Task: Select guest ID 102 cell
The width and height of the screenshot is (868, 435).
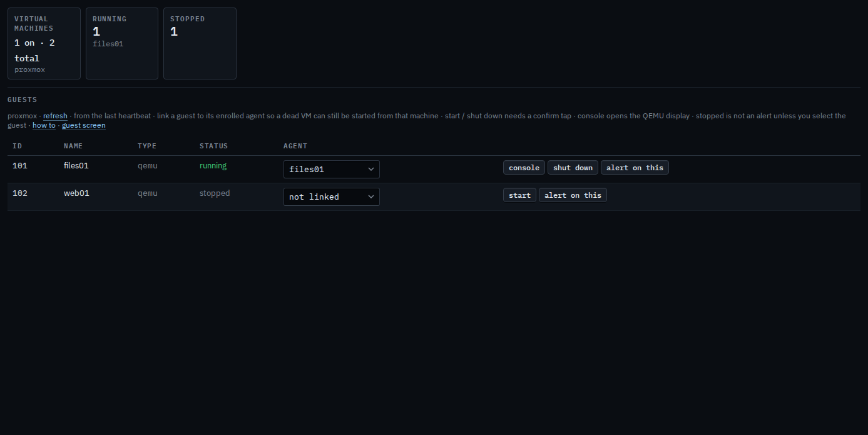Action: pyautogui.click(x=20, y=193)
